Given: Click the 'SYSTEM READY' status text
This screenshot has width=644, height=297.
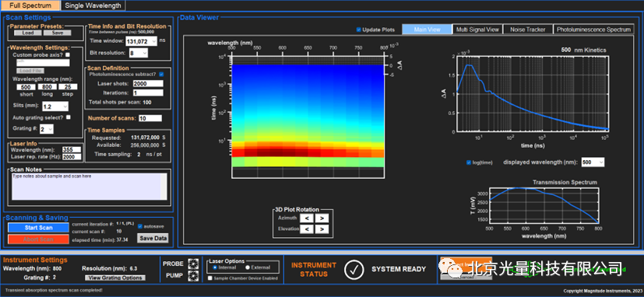Looking at the screenshot, I should tap(399, 269).
